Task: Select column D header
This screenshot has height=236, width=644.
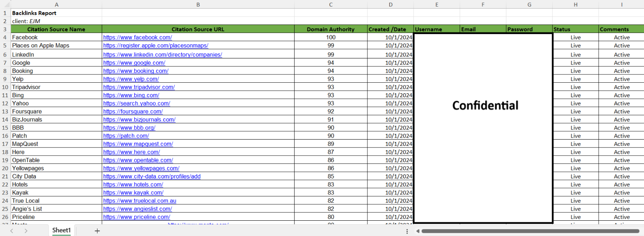Action: click(x=391, y=5)
